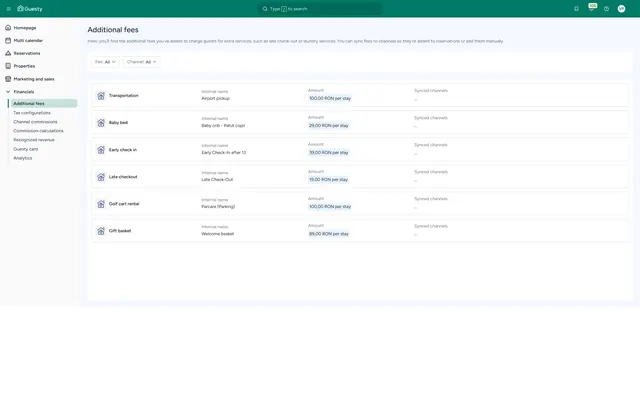Open the inbox messages icon with badge
Screen dimensions: 640x400
coord(591,8)
